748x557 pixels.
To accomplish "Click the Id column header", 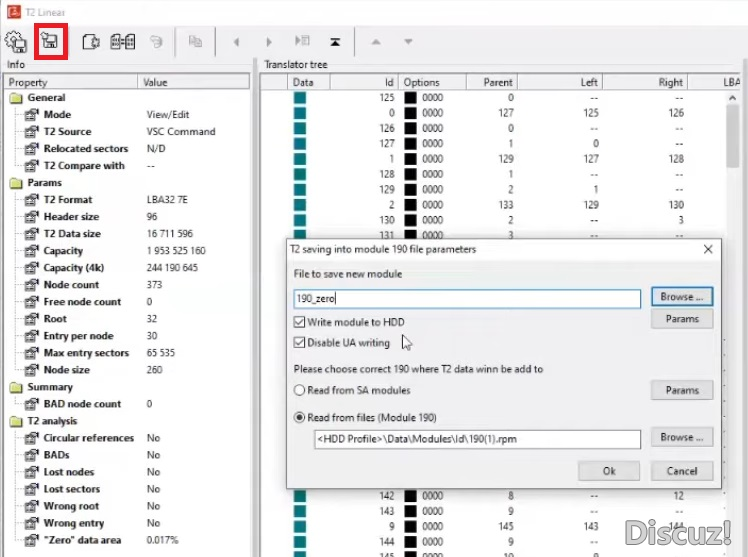I will 364,83.
